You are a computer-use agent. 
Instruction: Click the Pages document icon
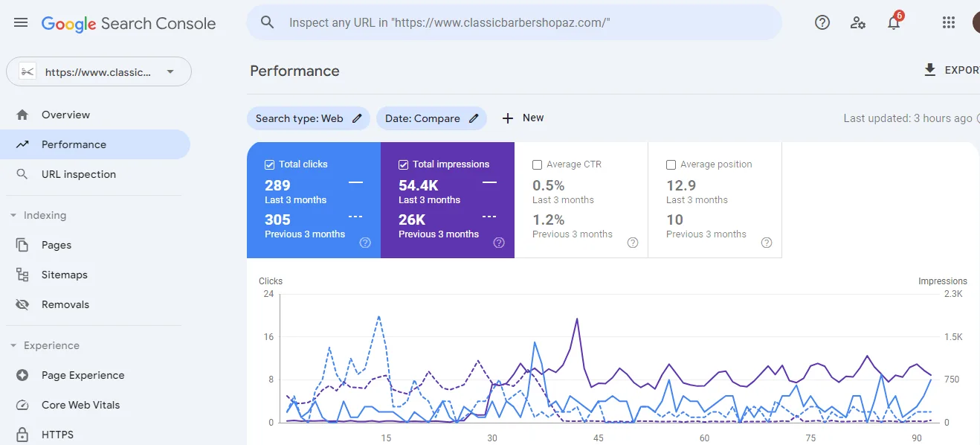click(x=22, y=245)
